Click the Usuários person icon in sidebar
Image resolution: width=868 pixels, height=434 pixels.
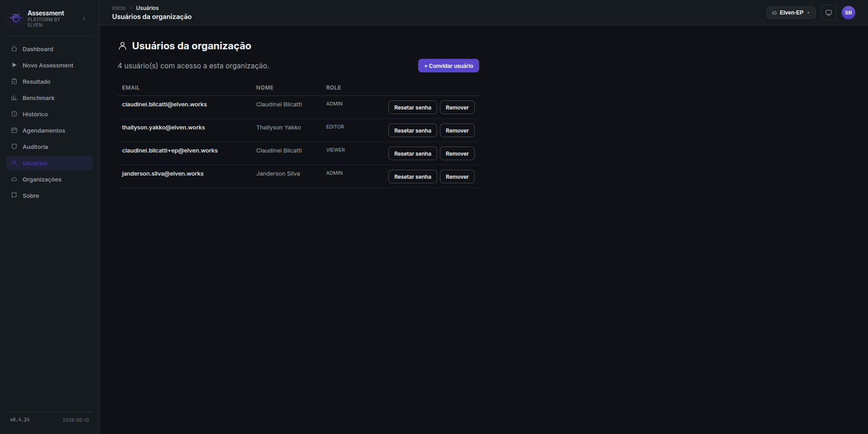(x=14, y=163)
